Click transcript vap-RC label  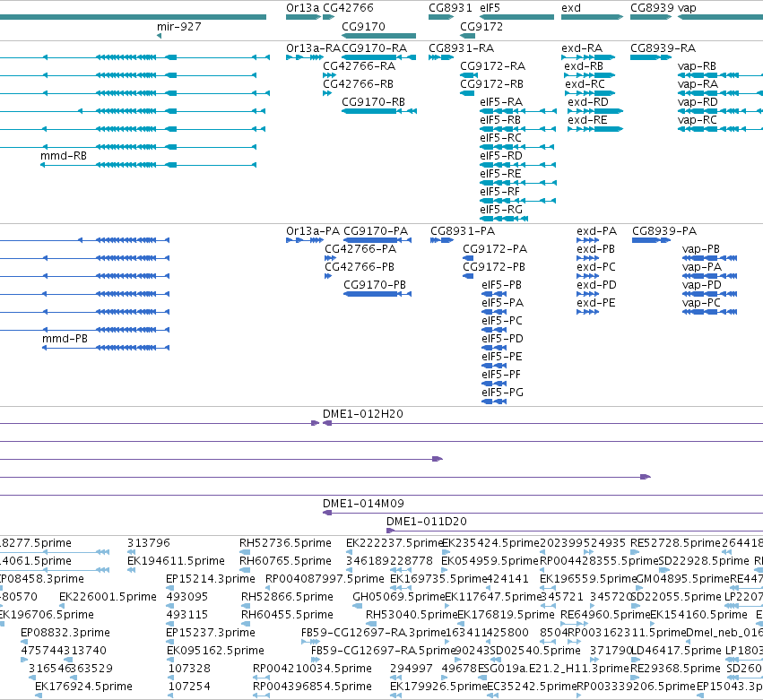point(698,120)
